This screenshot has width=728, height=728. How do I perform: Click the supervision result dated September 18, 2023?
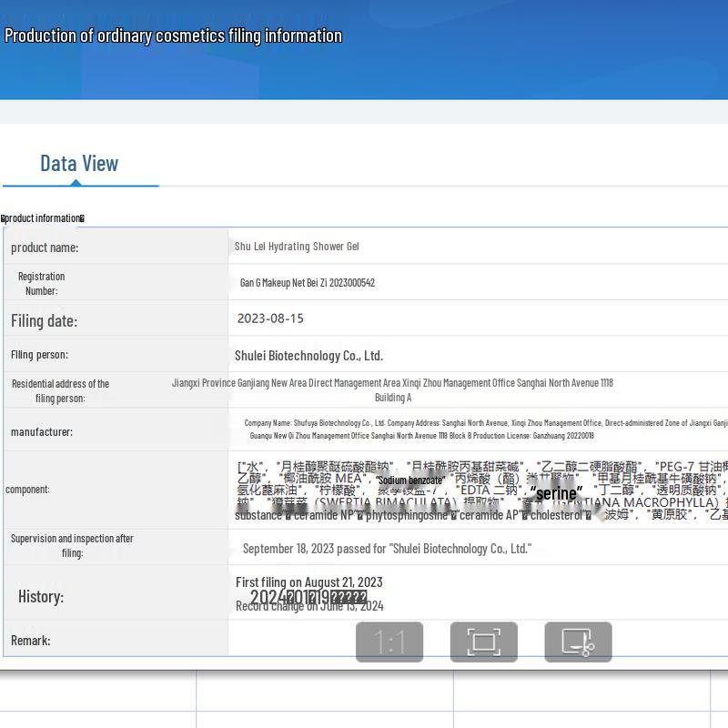click(387, 549)
